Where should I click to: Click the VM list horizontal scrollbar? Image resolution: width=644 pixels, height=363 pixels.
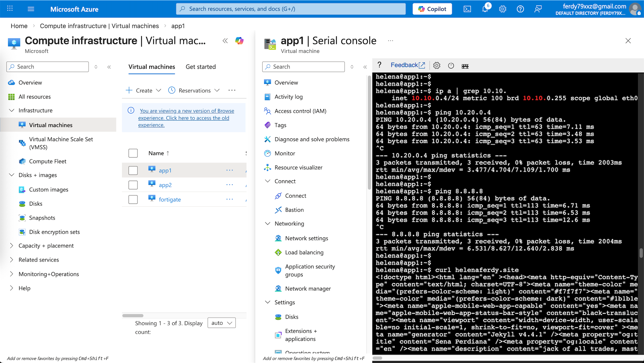[133, 316]
